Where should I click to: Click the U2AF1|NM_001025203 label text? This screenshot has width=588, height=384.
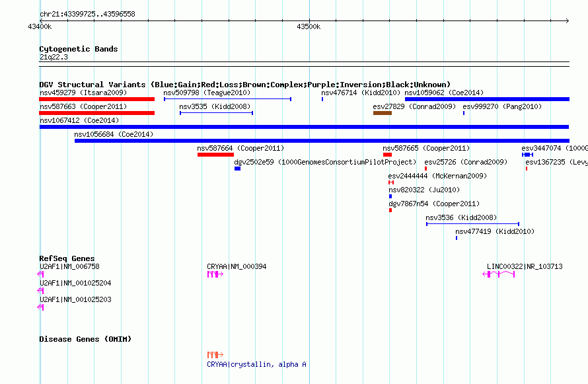pyautogui.click(x=75, y=299)
